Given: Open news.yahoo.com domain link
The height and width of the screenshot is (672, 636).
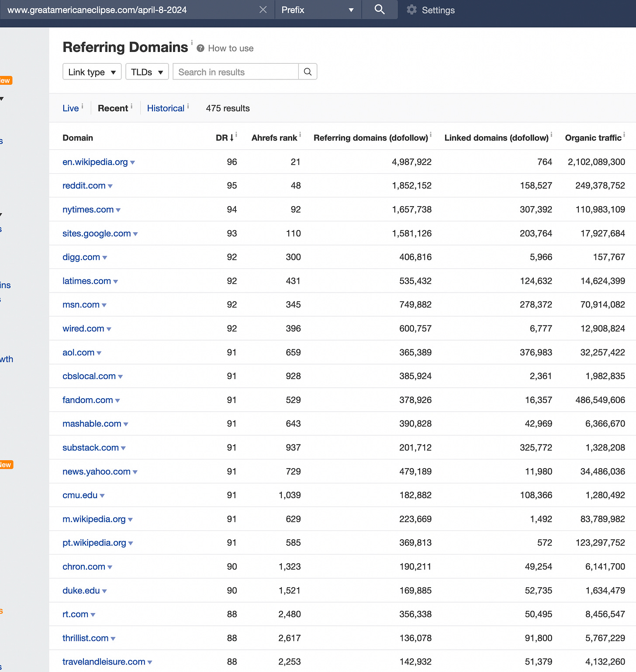Looking at the screenshot, I should click(97, 472).
